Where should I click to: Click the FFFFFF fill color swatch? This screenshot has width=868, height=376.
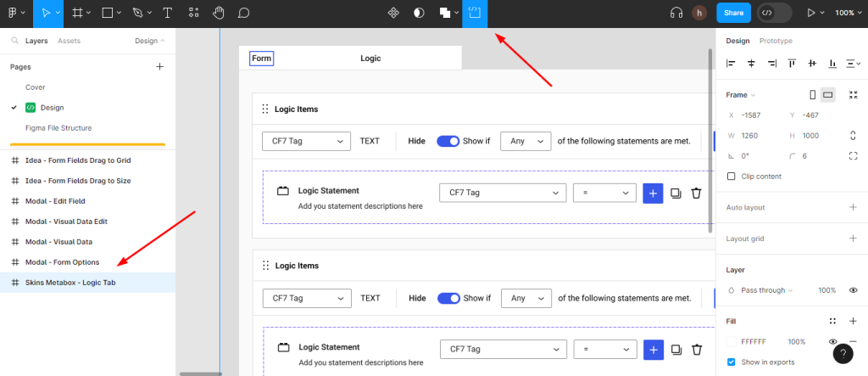pos(732,341)
